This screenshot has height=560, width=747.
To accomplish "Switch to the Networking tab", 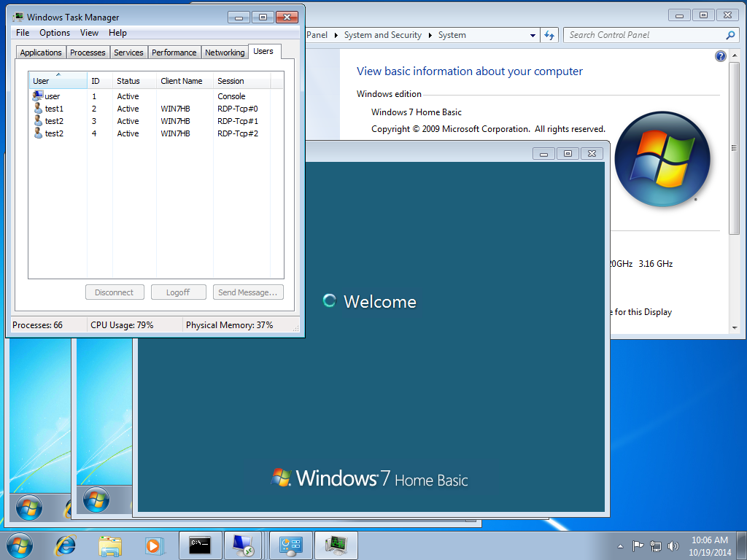I will pyautogui.click(x=225, y=52).
